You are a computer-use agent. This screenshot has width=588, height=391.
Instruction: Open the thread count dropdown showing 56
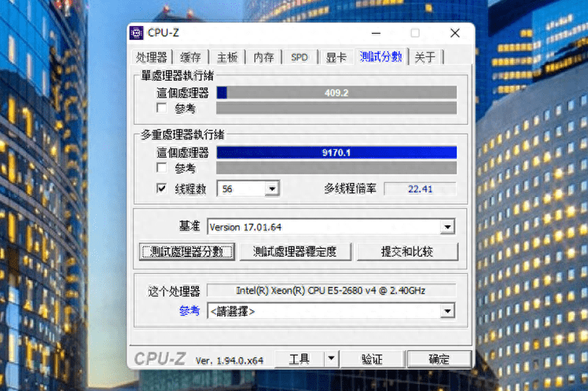click(272, 188)
